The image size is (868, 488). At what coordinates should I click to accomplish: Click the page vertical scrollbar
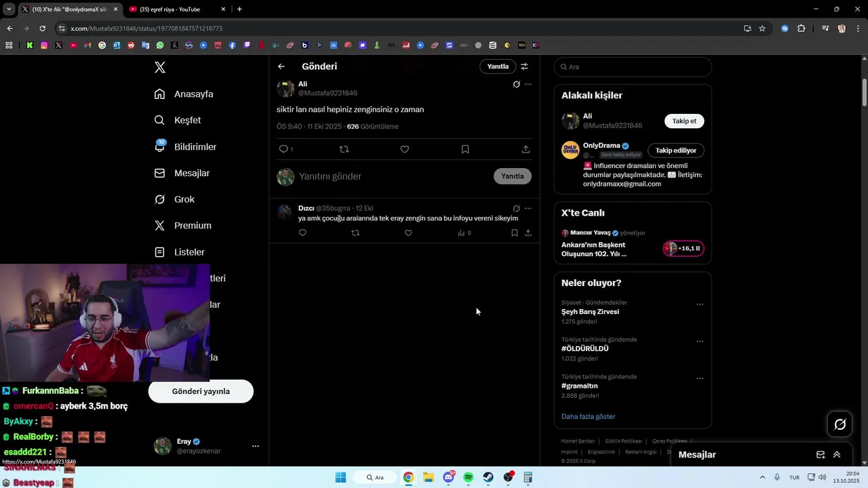click(865, 92)
